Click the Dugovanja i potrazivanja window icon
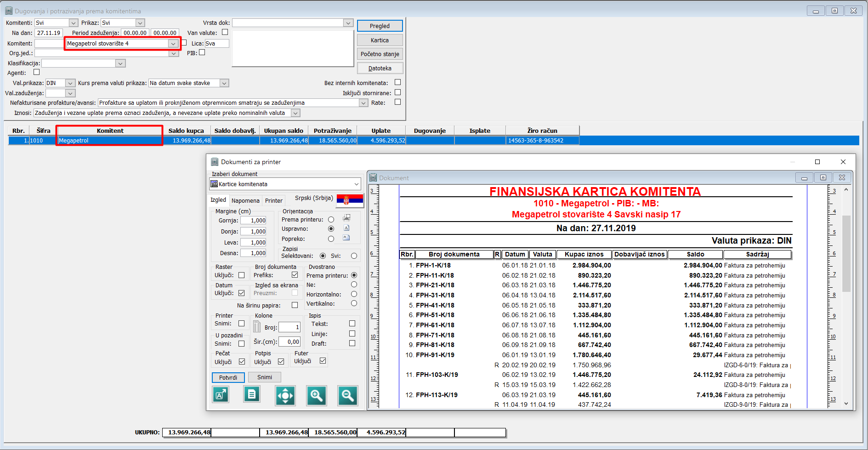 coord(9,11)
